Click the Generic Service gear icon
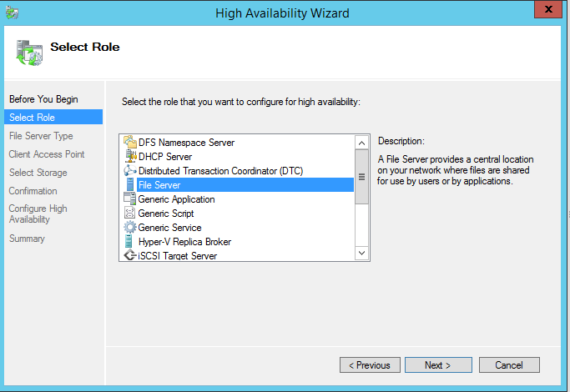The image size is (570, 392). 130,228
